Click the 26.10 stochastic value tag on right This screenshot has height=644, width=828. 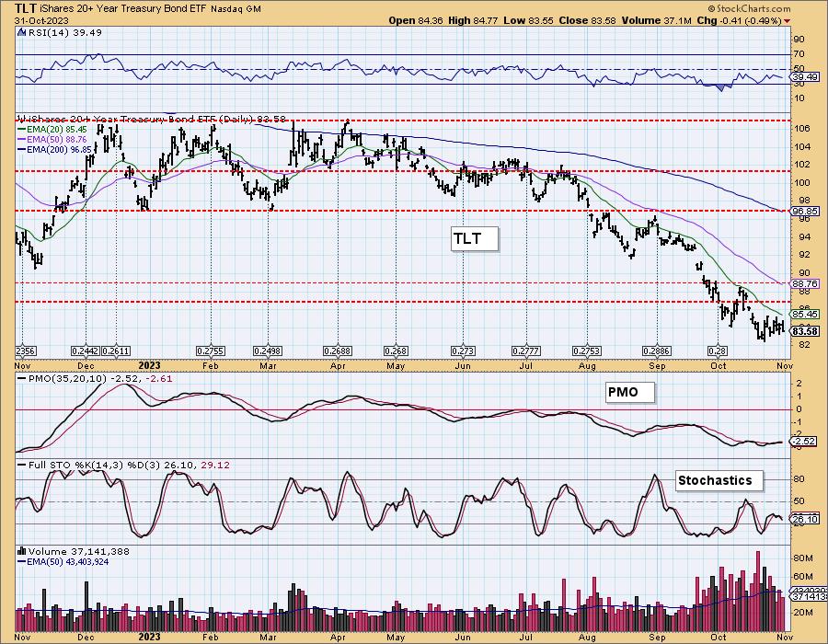tap(805, 520)
